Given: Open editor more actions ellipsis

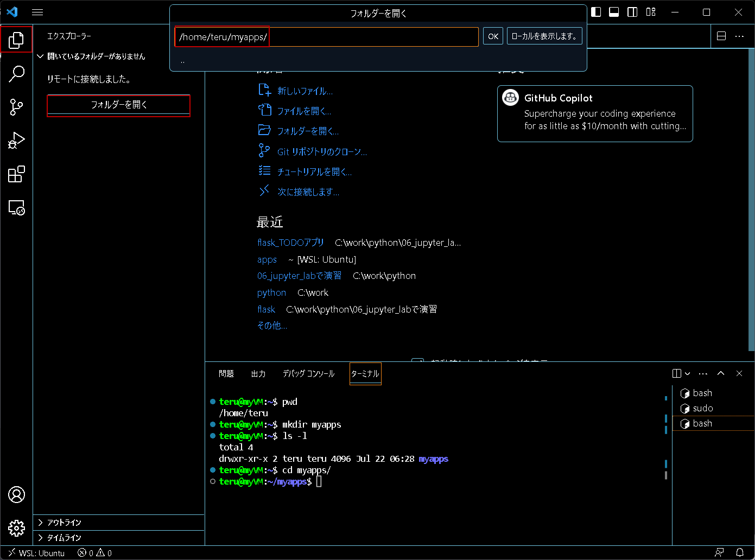Looking at the screenshot, I should (x=739, y=36).
